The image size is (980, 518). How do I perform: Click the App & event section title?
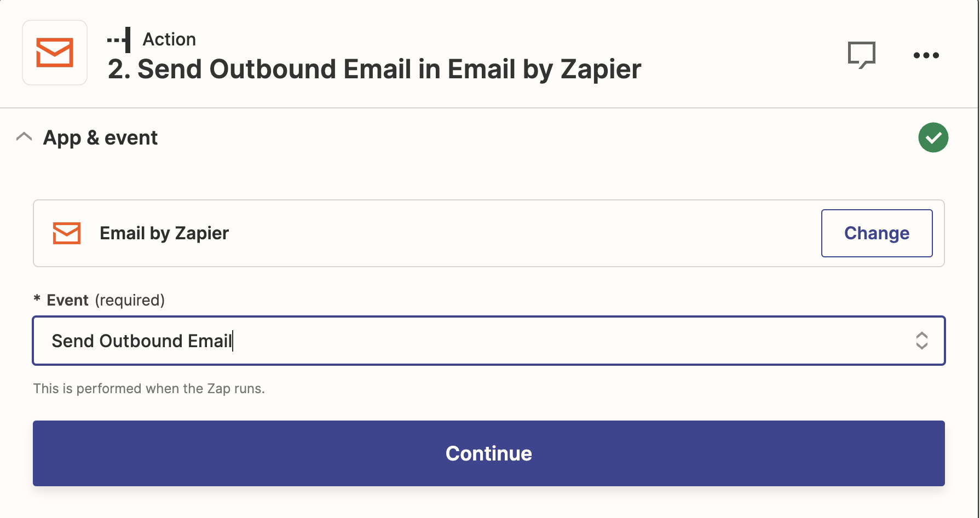point(100,137)
